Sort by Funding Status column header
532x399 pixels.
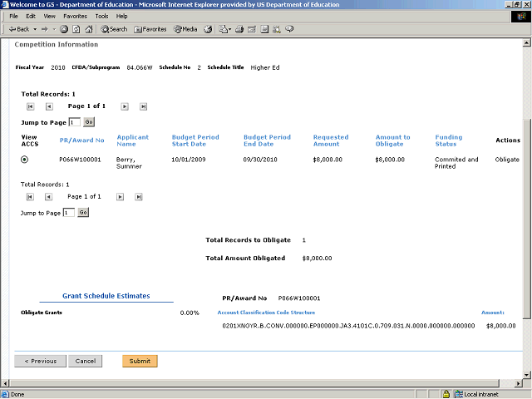(449, 140)
